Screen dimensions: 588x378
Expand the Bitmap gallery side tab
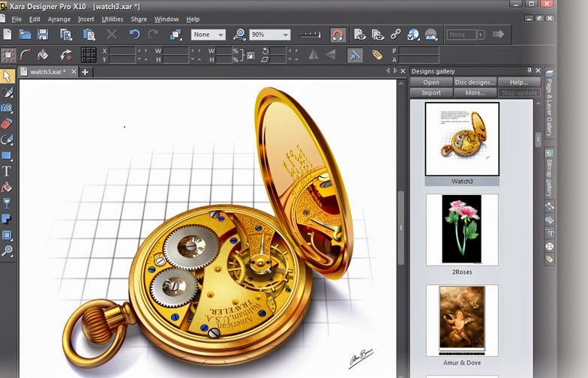[549, 173]
